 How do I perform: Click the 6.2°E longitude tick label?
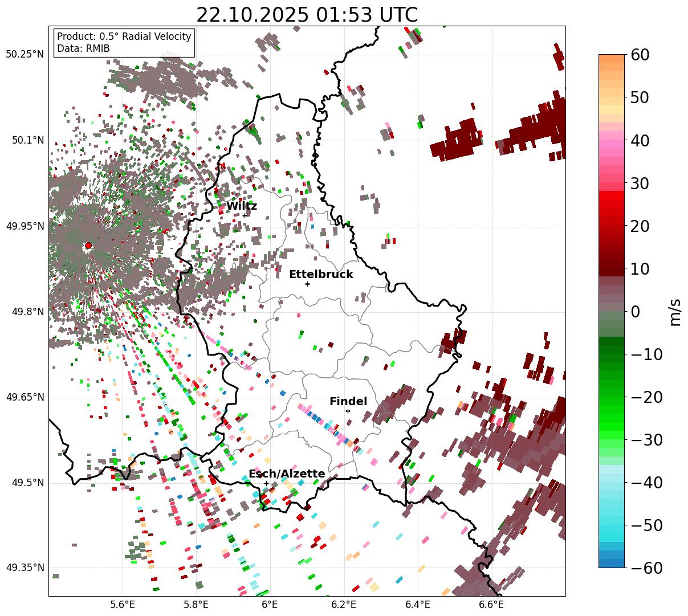tap(344, 605)
